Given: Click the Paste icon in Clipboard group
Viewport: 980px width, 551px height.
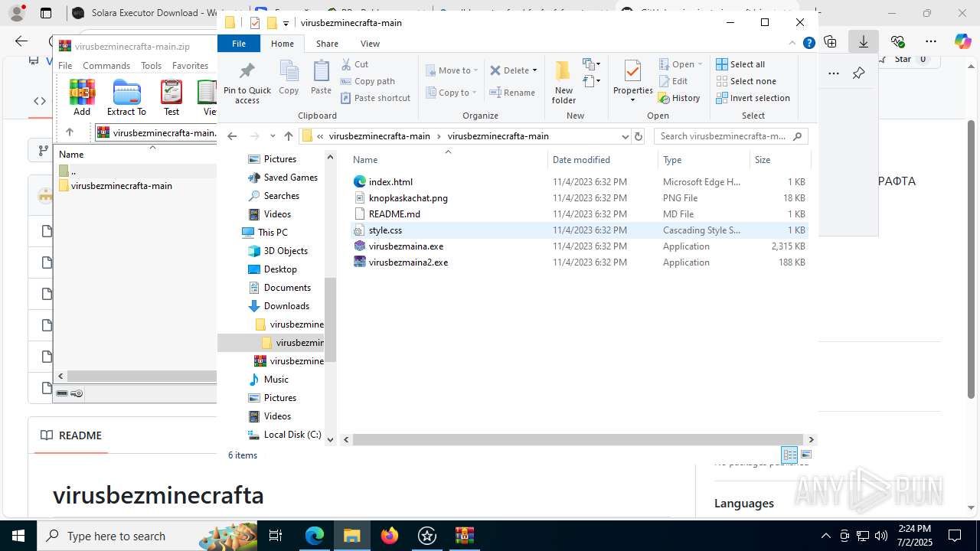Looking at the screenshot, I should (x=321, y=78).
